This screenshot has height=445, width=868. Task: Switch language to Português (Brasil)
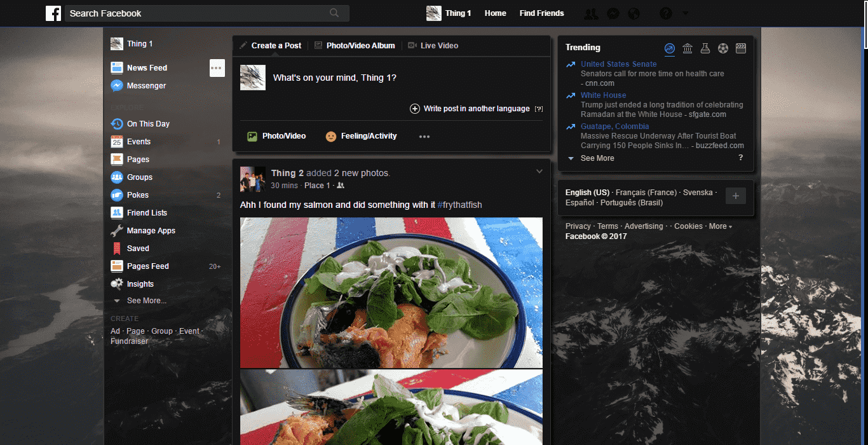pos(632,203)
